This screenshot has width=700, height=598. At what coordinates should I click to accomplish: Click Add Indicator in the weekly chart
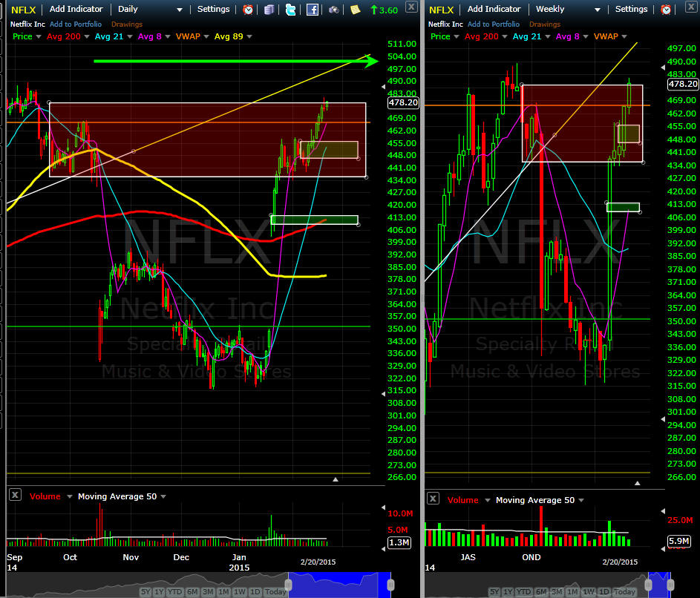point(494,9)
